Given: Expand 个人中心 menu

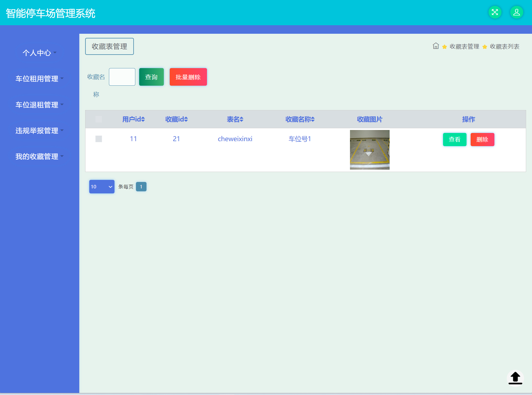Looking at the screenshot, I should click(40, 53).
